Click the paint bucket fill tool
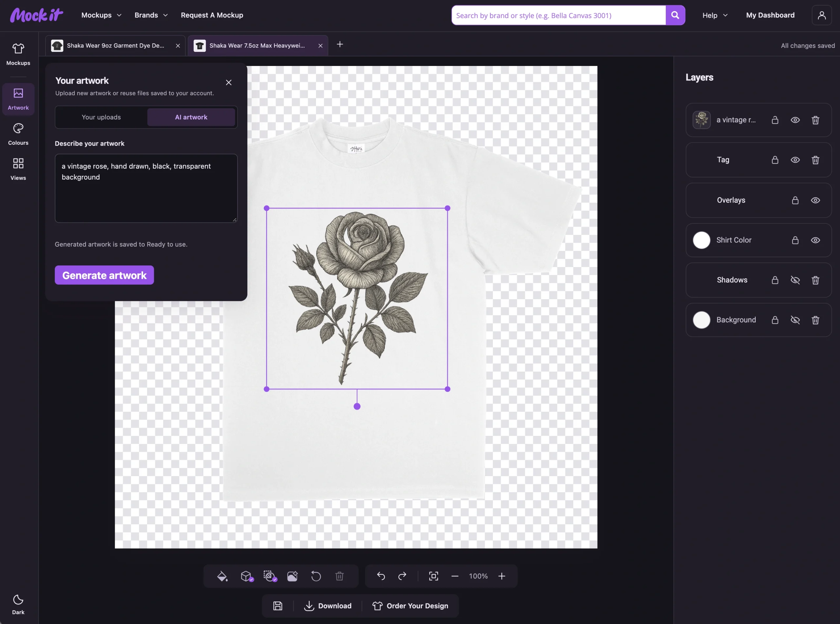 tap(222, 576)
